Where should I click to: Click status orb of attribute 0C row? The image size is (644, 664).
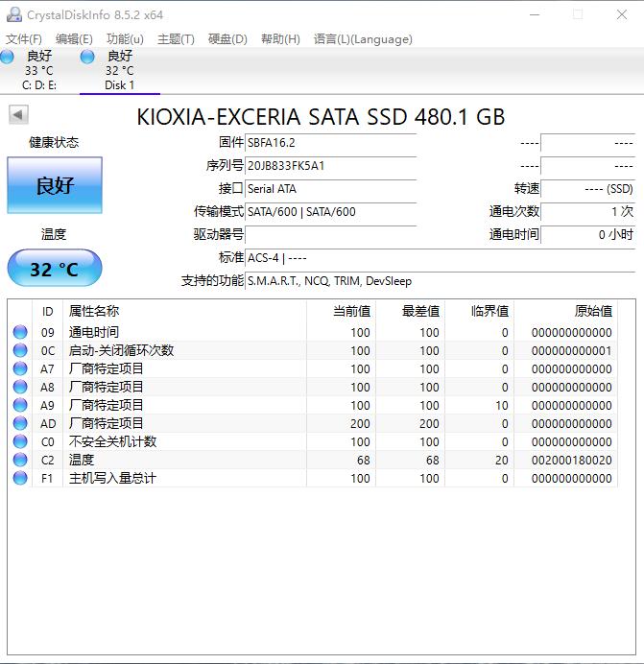(20, 350)
